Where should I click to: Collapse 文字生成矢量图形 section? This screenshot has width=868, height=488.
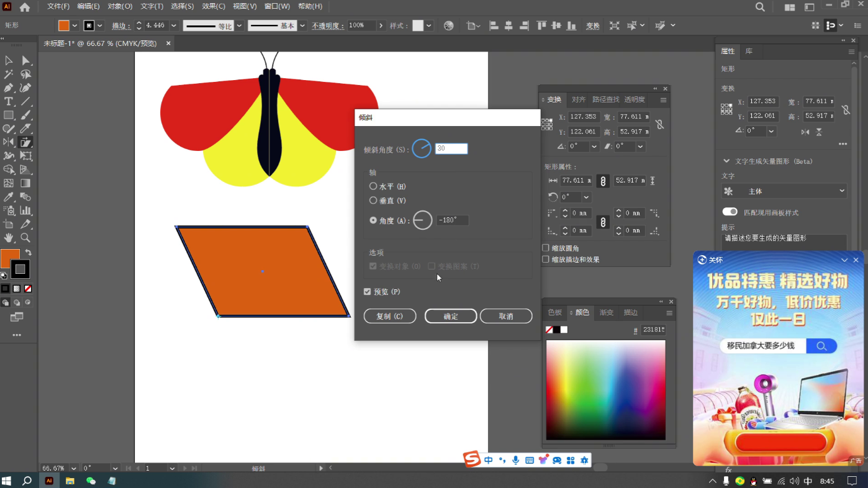726,161
